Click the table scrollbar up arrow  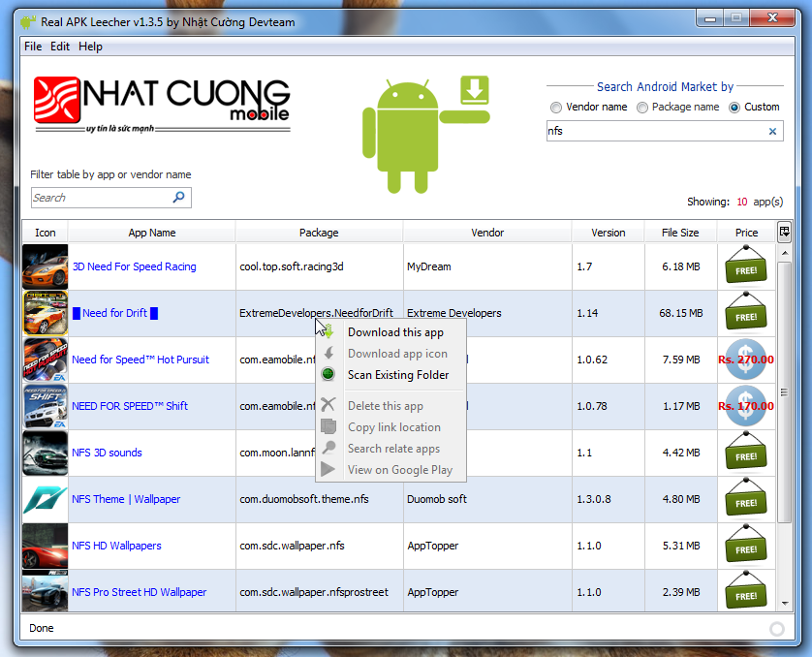coord(785,253)
